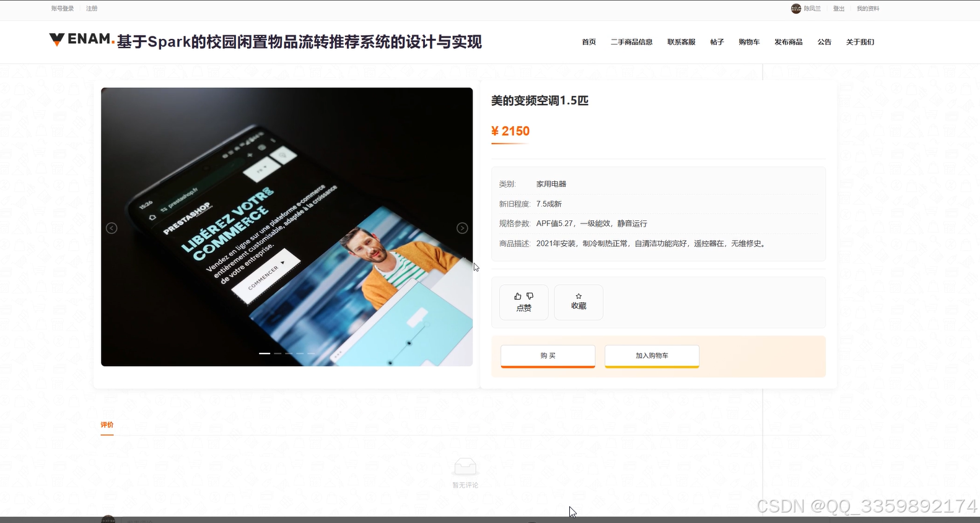The width and height of the screenshot is (980, 523).
Task: Open 我的资料 profile link
Action: point(868,9)
